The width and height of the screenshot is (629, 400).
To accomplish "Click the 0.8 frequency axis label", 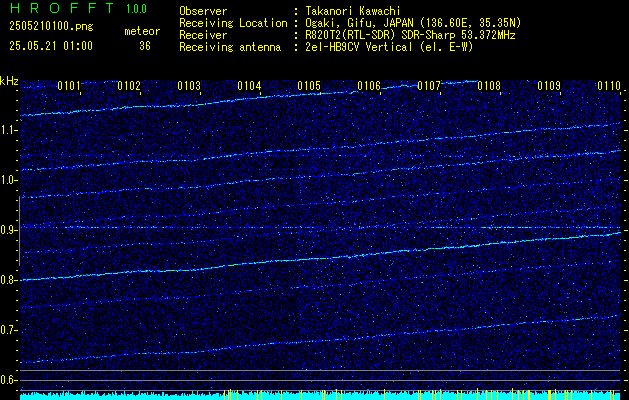I will click(8, 280).
